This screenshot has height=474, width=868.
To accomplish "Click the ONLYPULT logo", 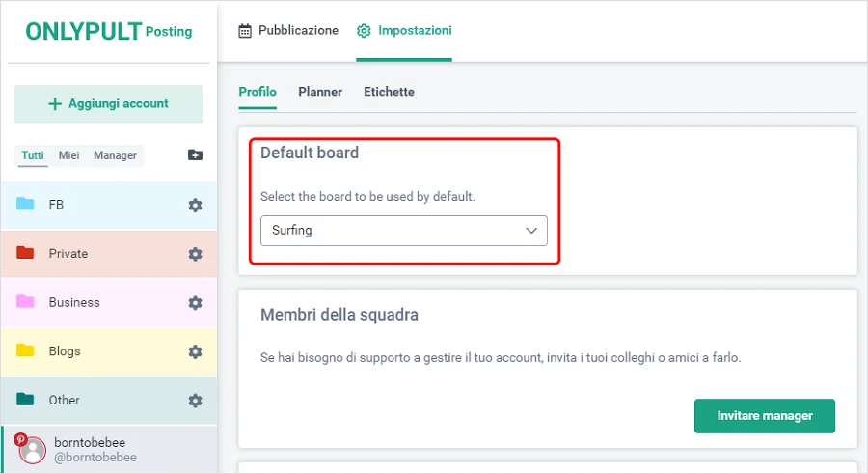I will pyautogui.click(x=84, y=31).
